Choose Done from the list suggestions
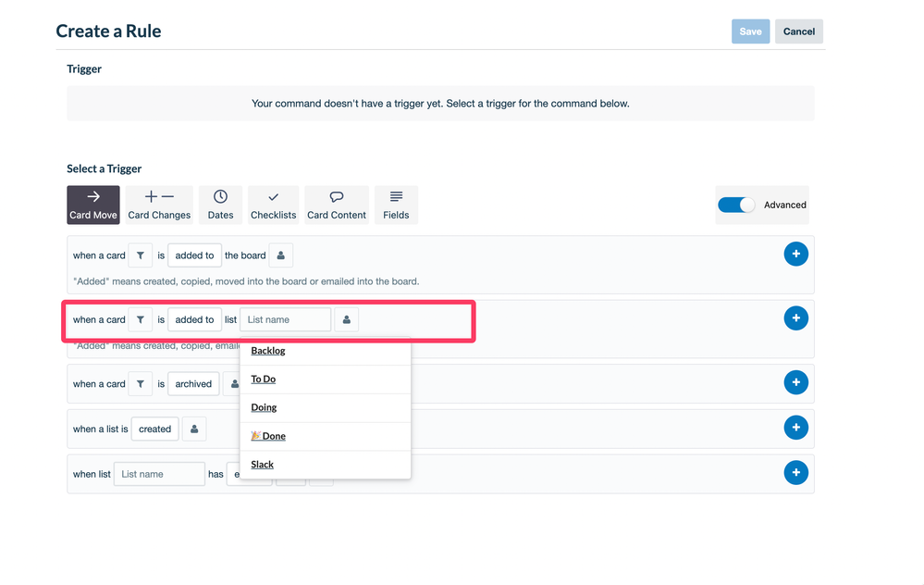Viewport: 924px width, 585px height. (x=326, y=436)
